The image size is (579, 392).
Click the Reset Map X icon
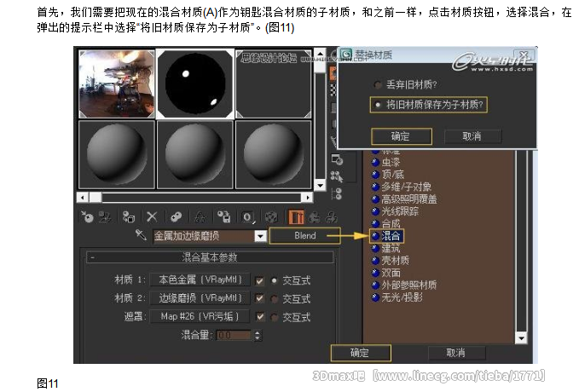click(x=152, y=216)
